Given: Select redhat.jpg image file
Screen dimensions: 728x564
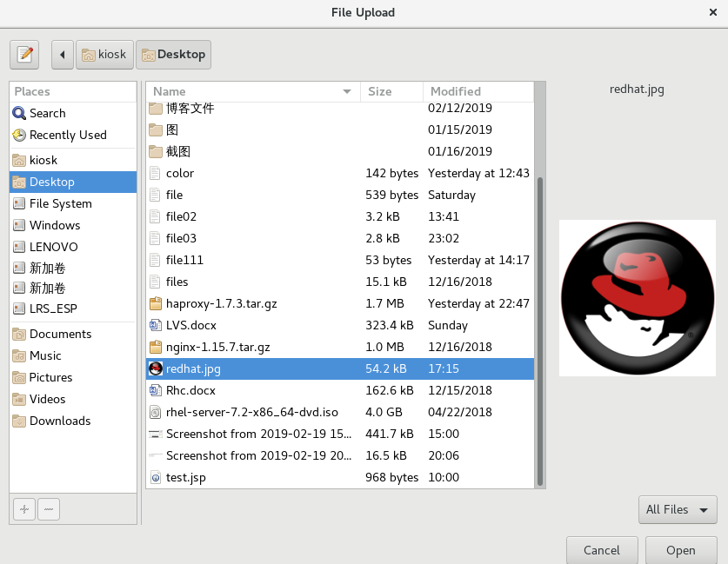Looking at the screenshot, I should click(x=340, y=368).
